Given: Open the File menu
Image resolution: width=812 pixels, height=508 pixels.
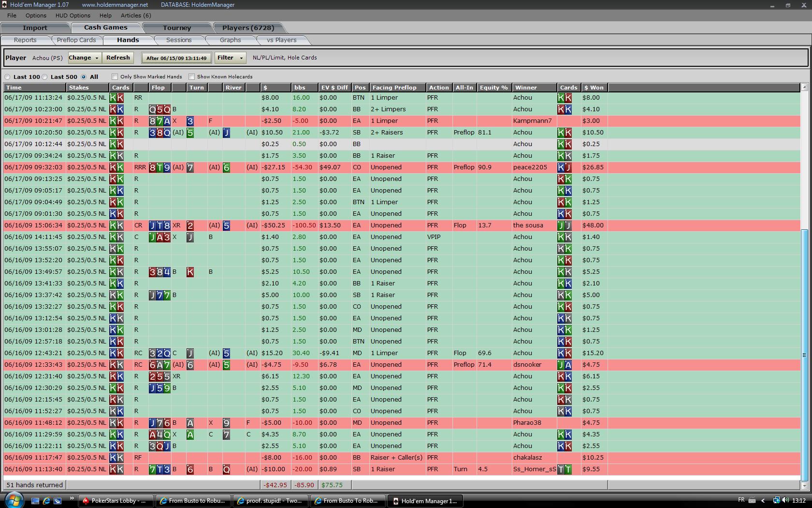Looking at the screenshot, I should tap(12, 15).
